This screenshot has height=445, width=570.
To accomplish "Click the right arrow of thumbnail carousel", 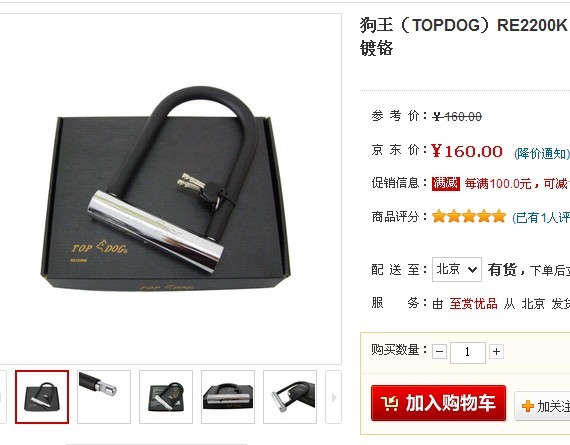I will coord(334,397).
